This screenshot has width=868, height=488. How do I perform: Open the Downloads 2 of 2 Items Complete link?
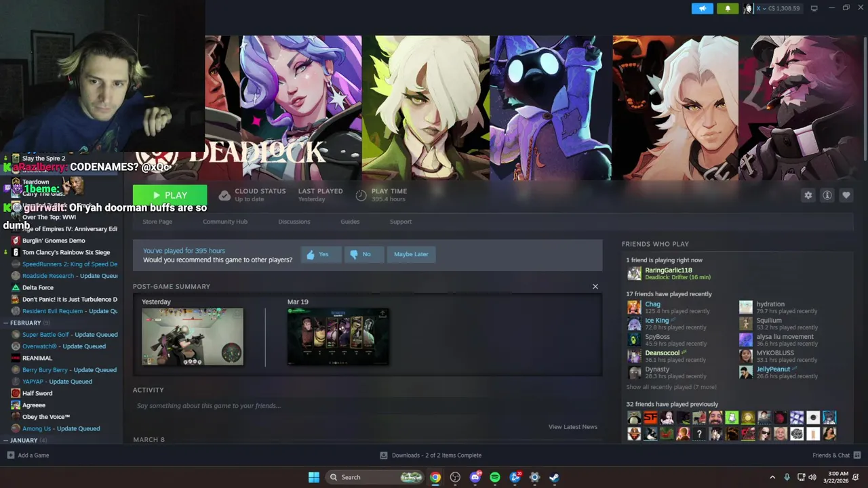[437, 455]
